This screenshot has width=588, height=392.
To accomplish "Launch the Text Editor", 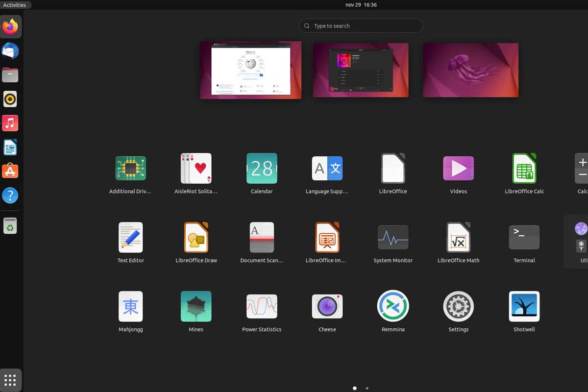I will [x=130, y=237].
